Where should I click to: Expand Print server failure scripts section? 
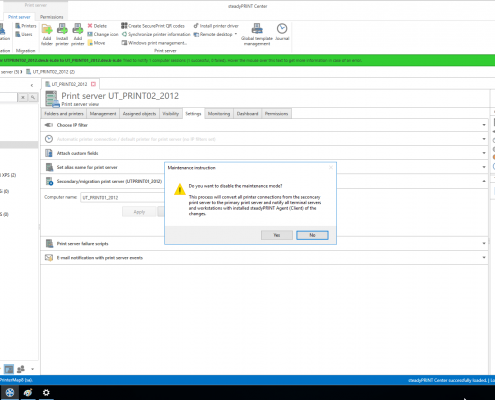264,244
